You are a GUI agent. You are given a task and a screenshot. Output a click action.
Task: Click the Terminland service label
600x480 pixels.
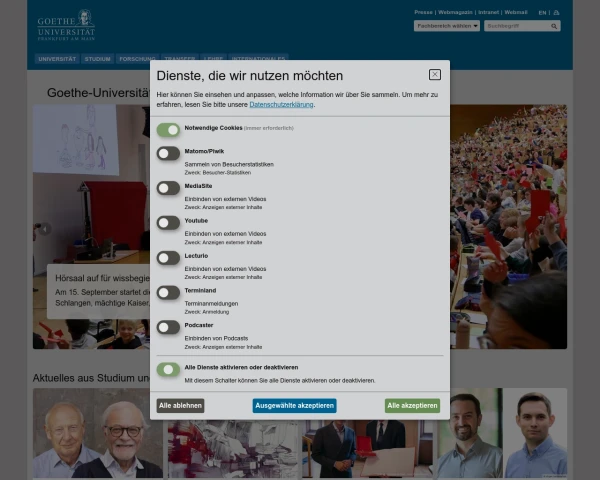200,291
